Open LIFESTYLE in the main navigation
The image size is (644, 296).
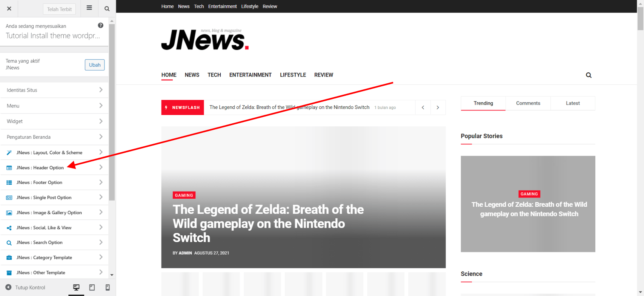[x=293, y=75]
